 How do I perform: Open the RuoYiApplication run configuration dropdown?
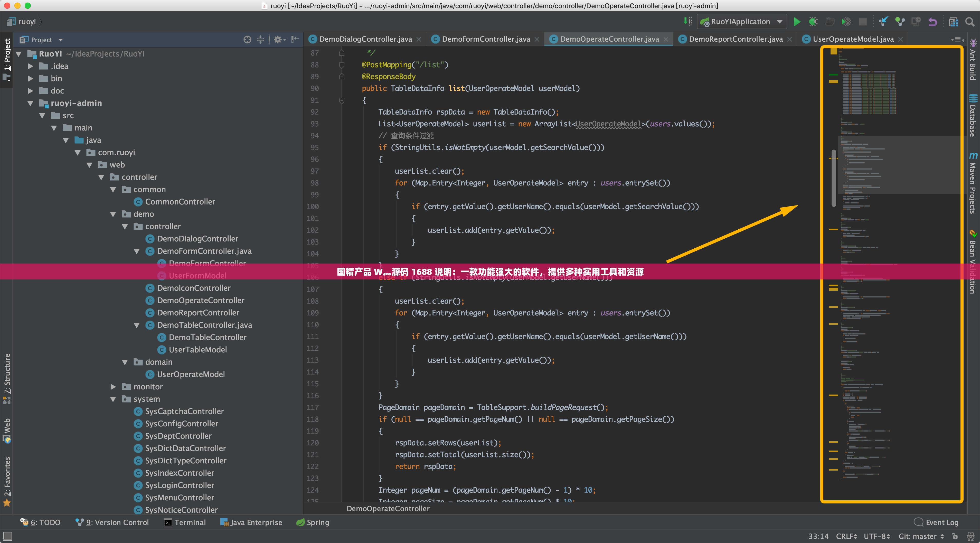[741, 22]
